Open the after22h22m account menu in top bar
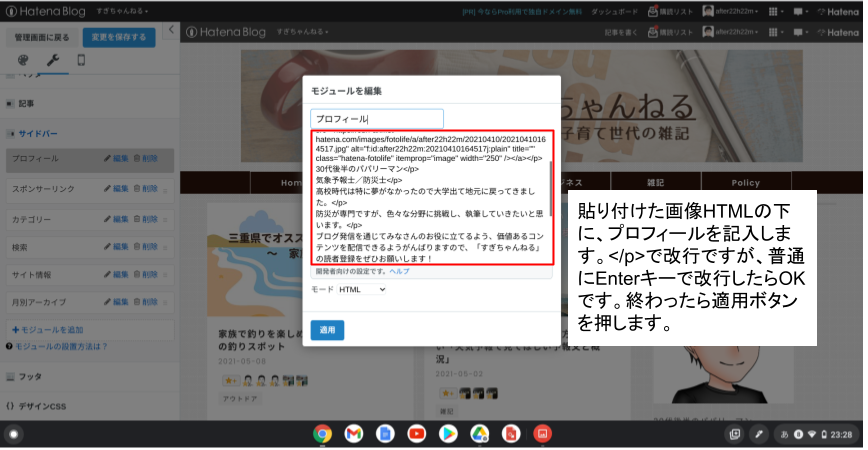Screen dimensions: 868x450 tap(730, 12)
